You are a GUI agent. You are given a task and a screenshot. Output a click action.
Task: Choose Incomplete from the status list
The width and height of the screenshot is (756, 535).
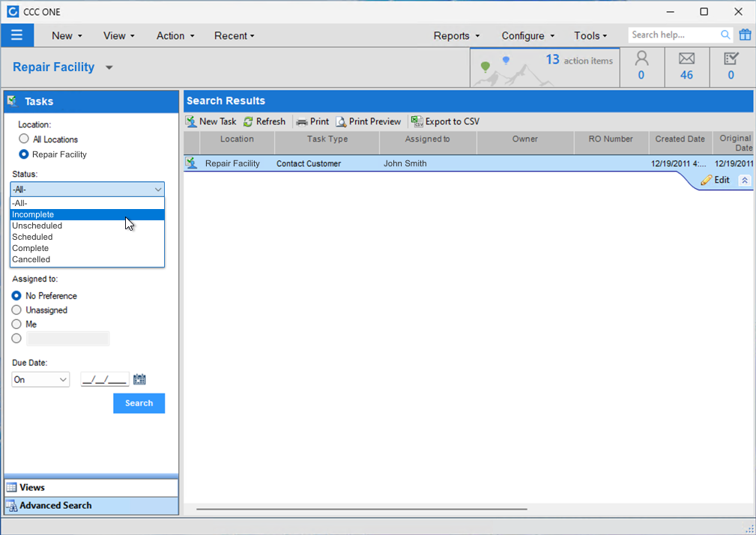[87, 214]
